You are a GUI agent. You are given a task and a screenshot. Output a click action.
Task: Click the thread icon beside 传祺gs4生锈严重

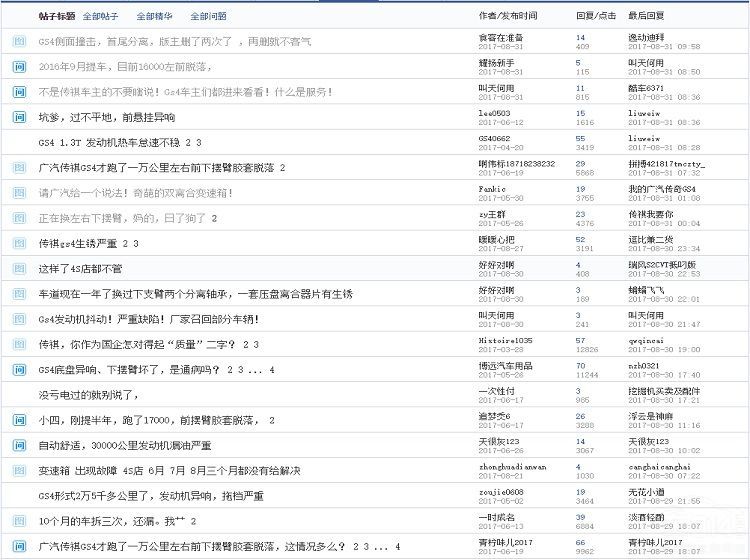pos(19,243)
